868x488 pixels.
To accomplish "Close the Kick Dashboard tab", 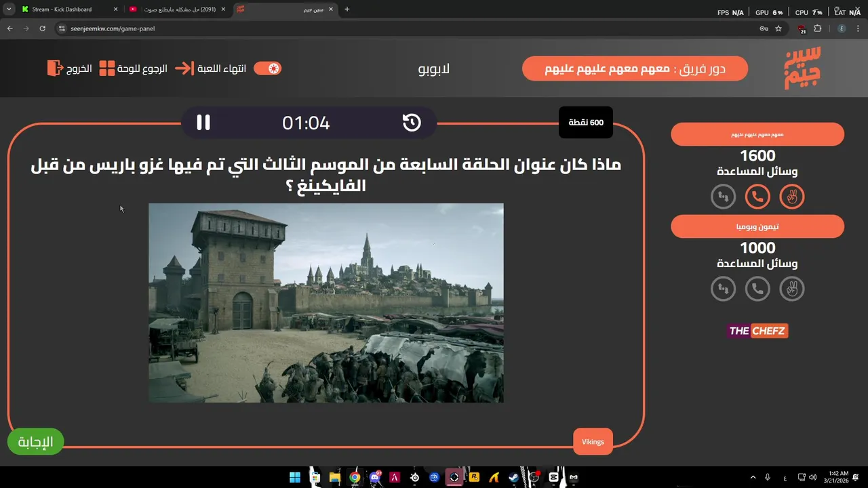I will point(116,9).
